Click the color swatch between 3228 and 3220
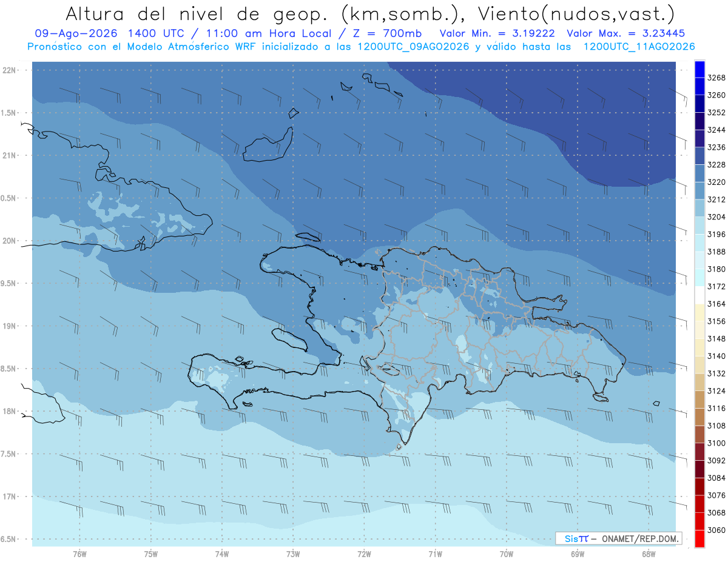 [699, 173]
